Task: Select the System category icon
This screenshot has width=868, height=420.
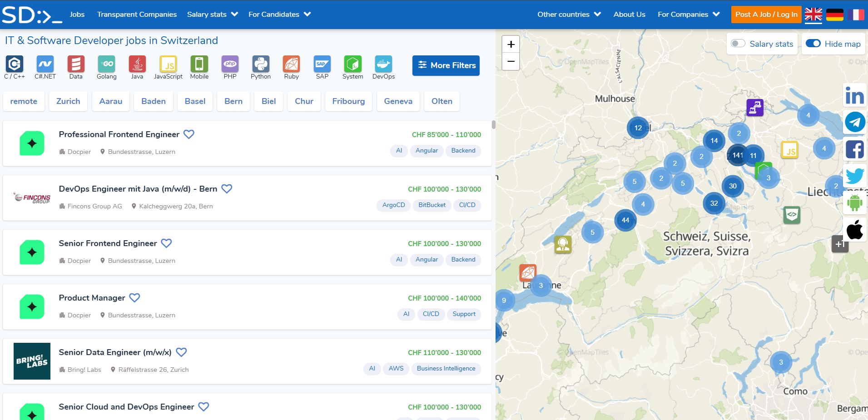Action: point(353,64)
